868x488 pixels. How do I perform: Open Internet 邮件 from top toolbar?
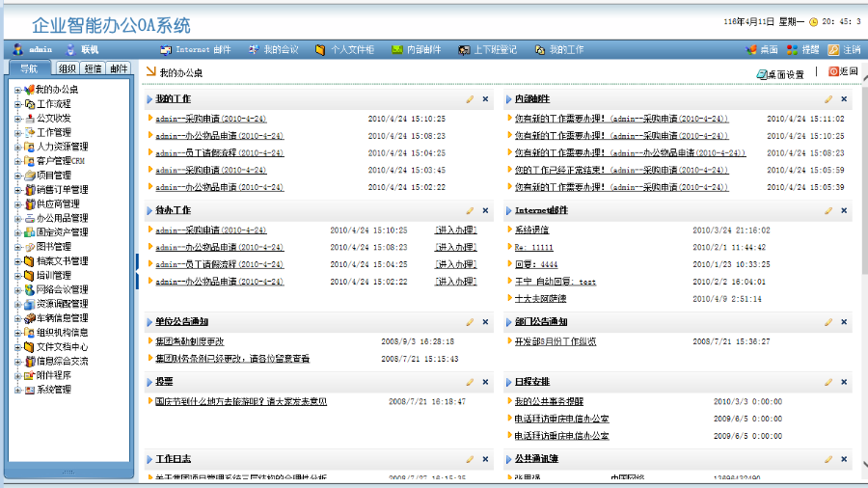tap(196, 49)
